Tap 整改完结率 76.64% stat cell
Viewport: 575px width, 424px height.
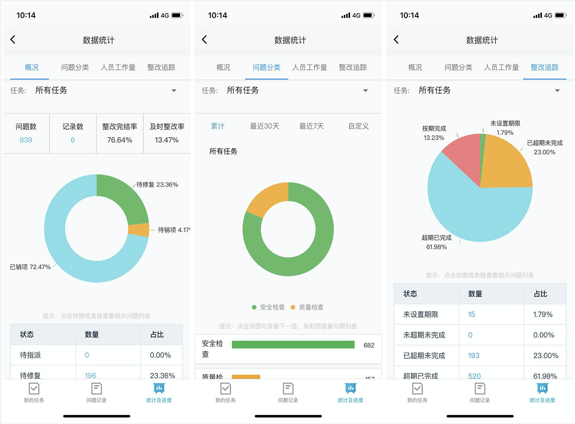[x=120, y=133]
